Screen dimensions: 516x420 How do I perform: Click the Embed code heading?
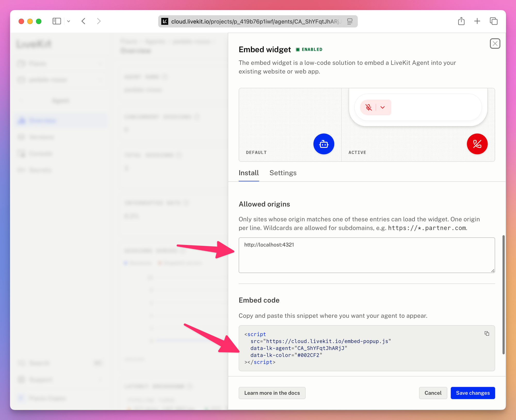coord(259,300)
